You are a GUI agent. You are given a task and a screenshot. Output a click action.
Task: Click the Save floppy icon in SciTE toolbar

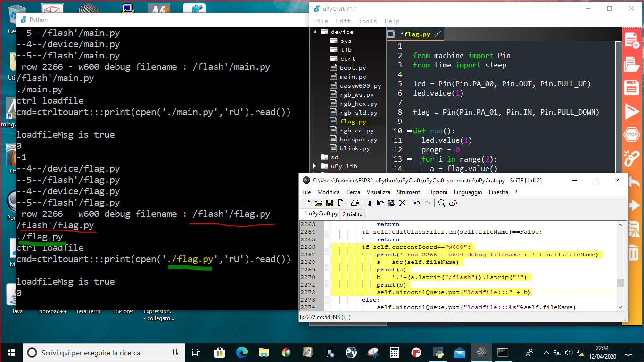click(330, 203)
